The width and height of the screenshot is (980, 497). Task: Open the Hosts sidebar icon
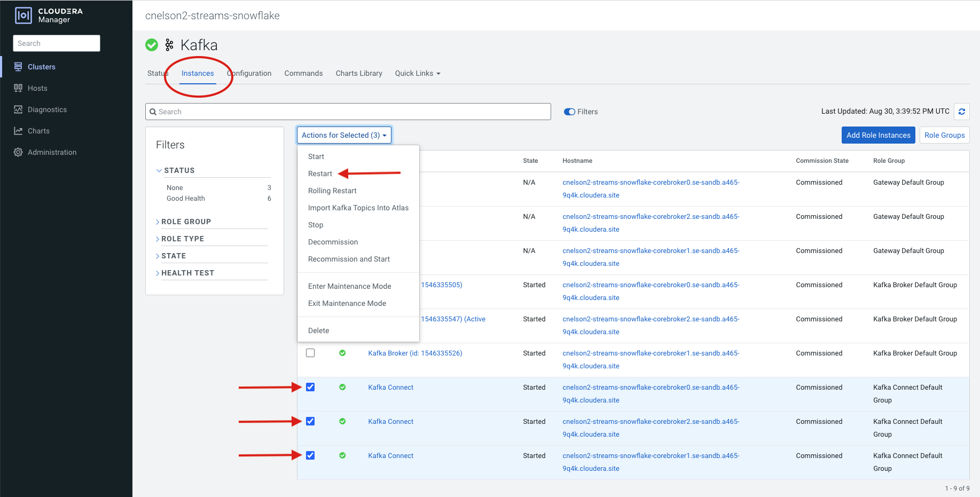point(18,88)
